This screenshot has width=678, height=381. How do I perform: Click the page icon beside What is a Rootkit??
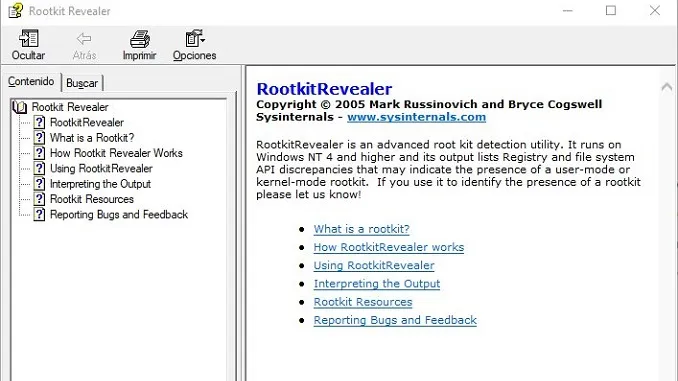pyautogui.click(x=39, y=138)
